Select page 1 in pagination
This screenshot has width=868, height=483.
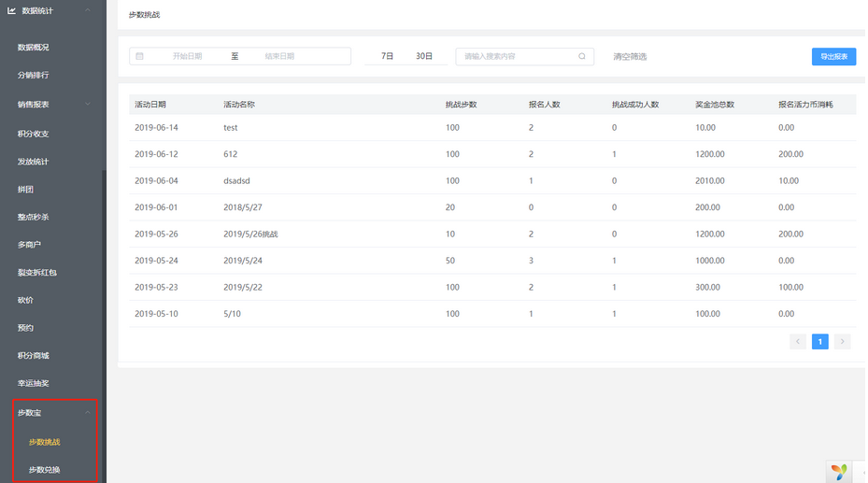(x=819, y=342)
